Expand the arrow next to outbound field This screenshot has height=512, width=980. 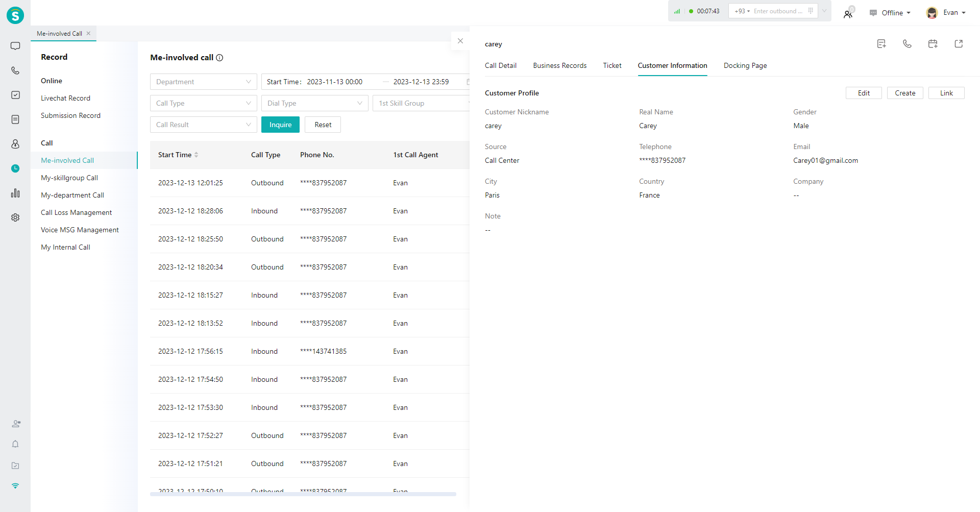point(824,11)
